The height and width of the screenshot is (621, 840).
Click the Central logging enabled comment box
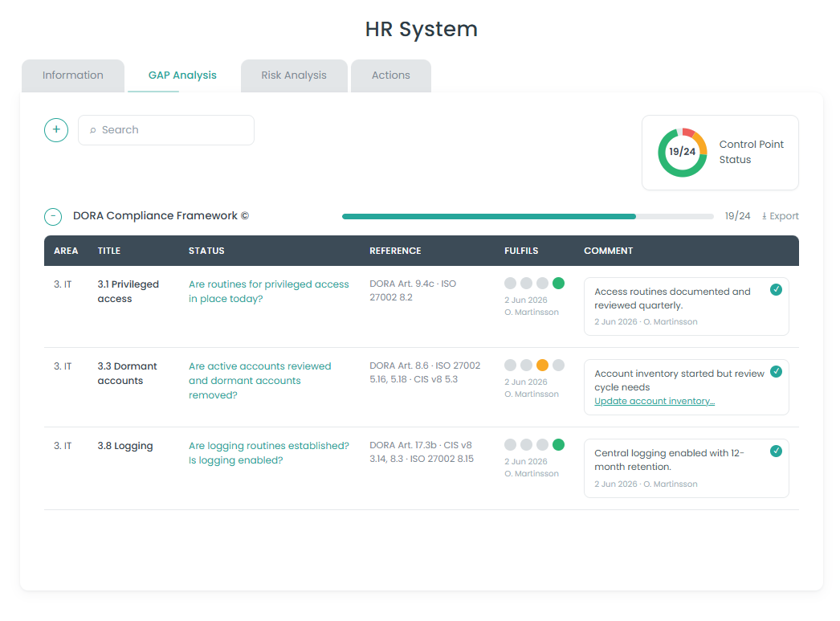point(687,468)
